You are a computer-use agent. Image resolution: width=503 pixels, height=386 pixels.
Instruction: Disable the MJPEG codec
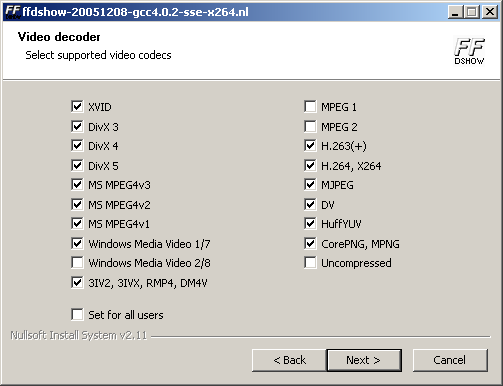(x=310, y=185)
